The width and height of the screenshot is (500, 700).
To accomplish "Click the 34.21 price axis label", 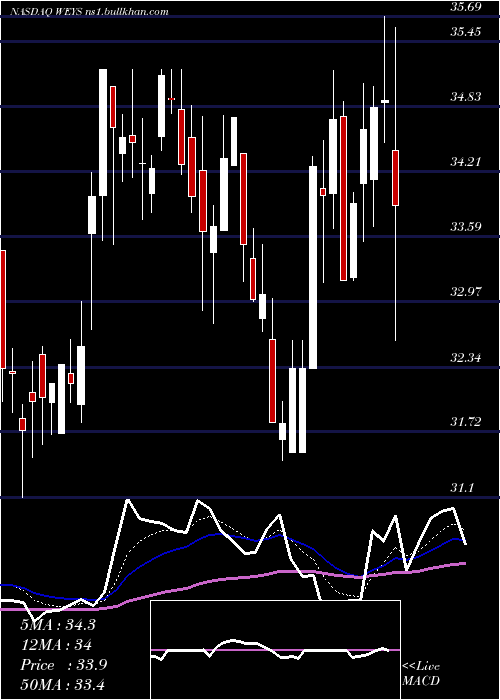I will pyautogui.click(x=465, y=162).
